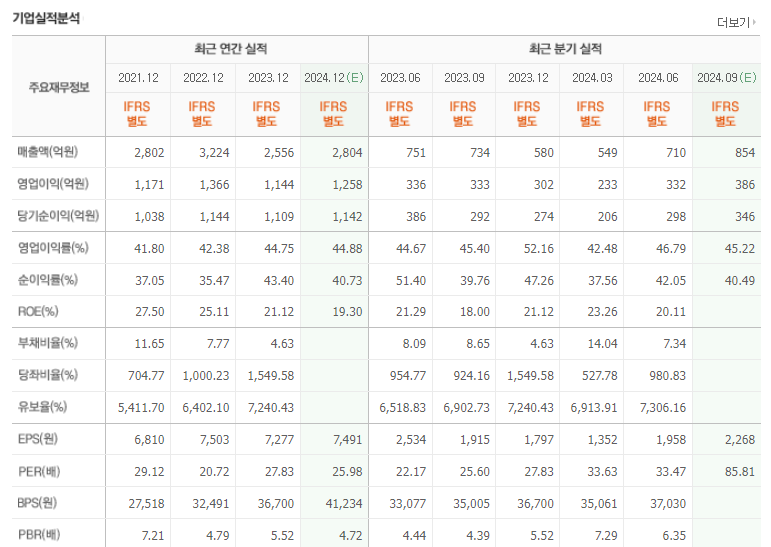Screen dimensions: 771x547
Task: Select the 영업이익(억원) row label
Action: click(x=53, y=184)
